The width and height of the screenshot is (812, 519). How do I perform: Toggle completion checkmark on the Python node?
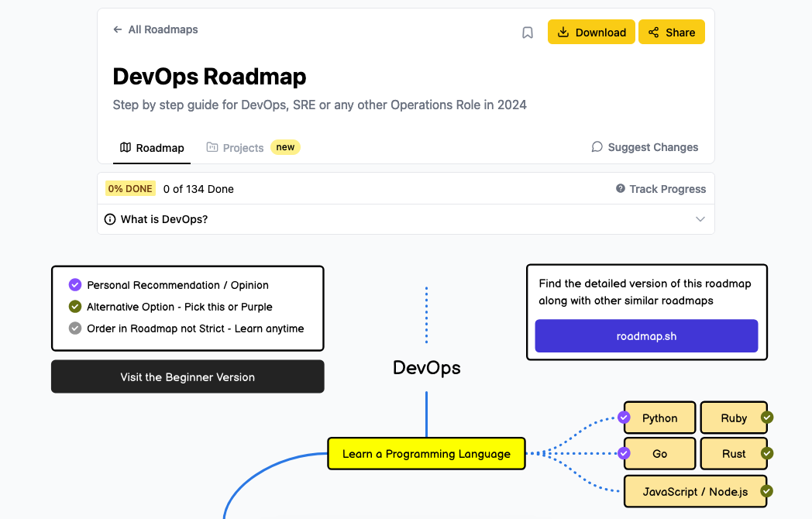[x=624, y=418]
